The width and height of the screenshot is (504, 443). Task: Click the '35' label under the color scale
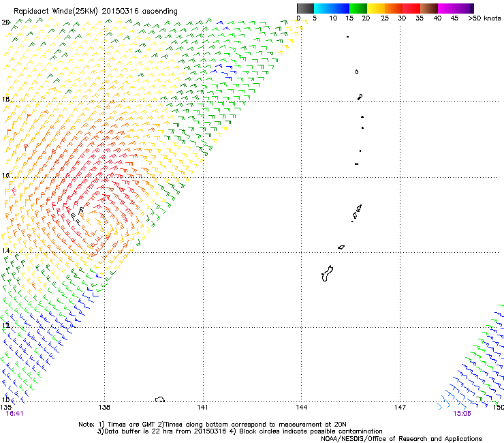click(x=420, y=18)
